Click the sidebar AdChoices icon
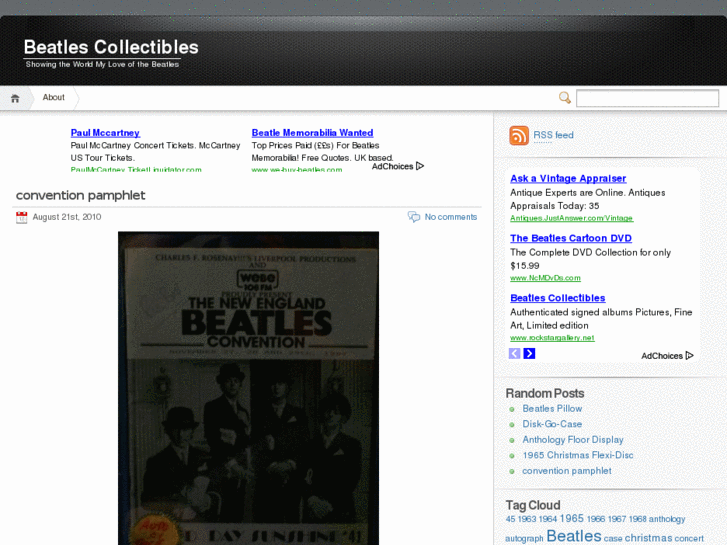Image resolution: width=727 pixels, height=545 pixels. [690, 356]
